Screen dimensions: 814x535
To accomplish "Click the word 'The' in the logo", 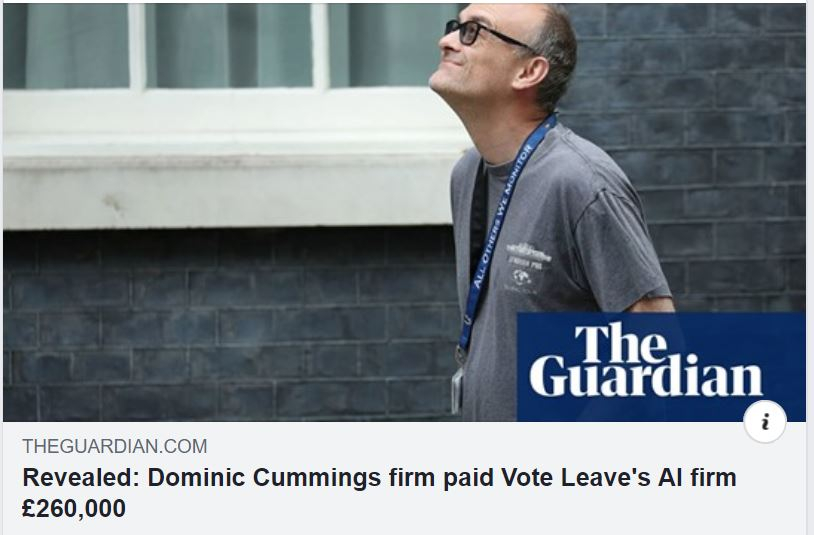I will tap(620, 342).
